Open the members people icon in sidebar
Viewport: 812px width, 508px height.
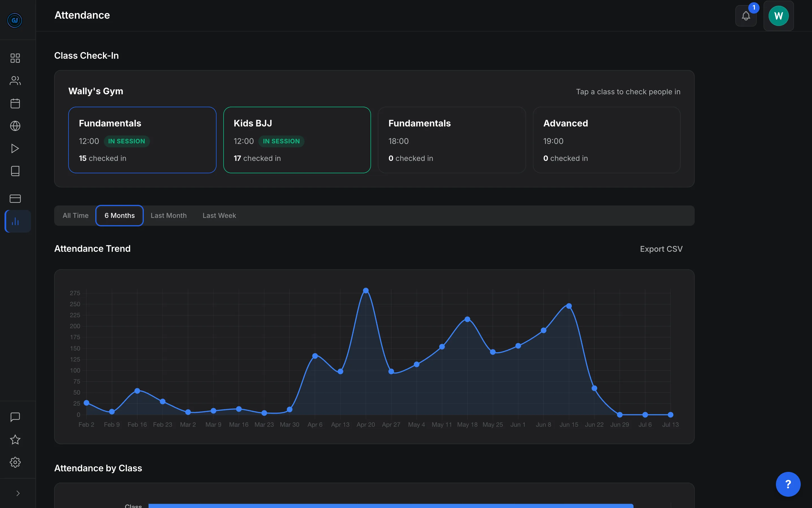point(15,81)
